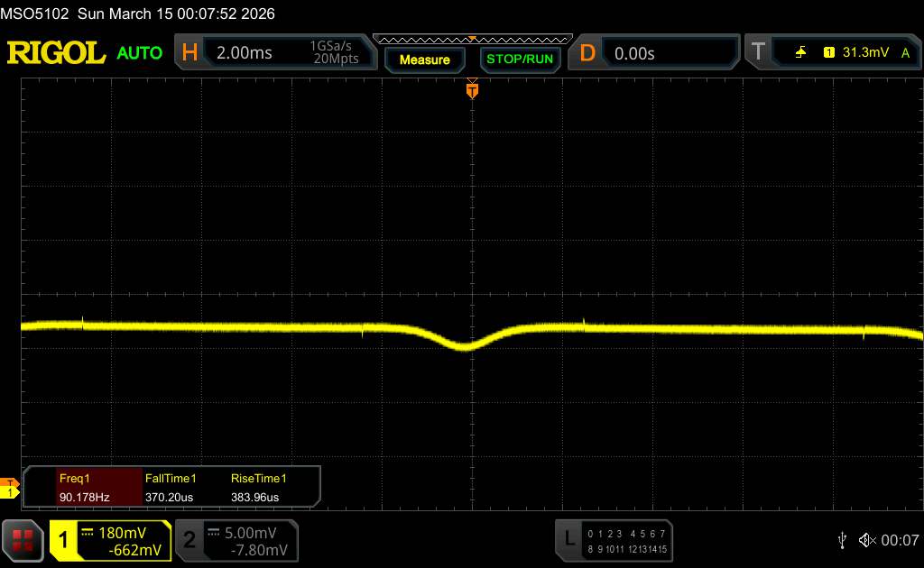The width and height of the screenshot is (924, 568).
Task: Click the RIGOL logo
Action: click(x=56, y=53)
